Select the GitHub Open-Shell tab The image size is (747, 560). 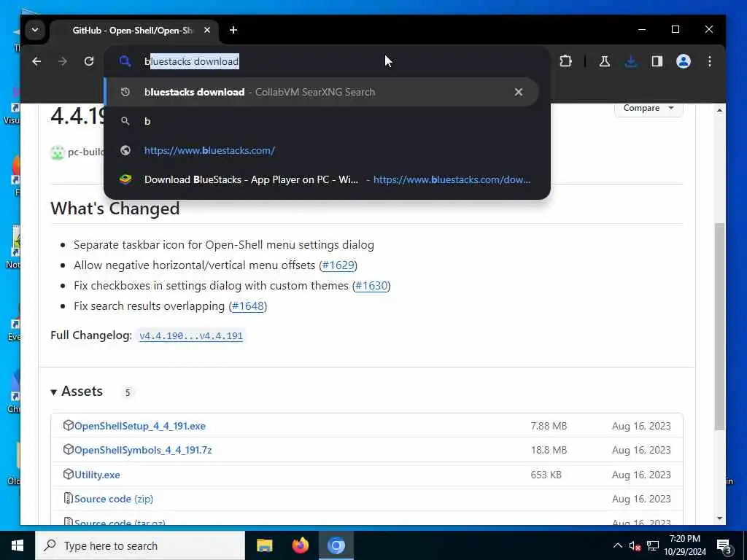pos(134,30)
